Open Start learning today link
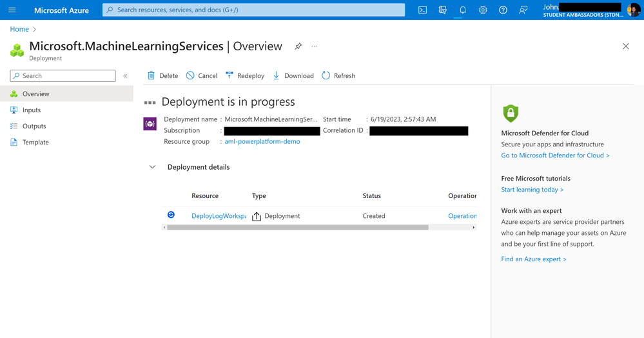 click(532, 190)
